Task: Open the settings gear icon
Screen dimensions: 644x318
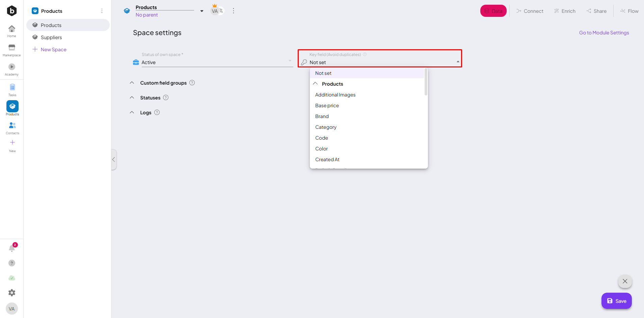Action: [12, 293]
